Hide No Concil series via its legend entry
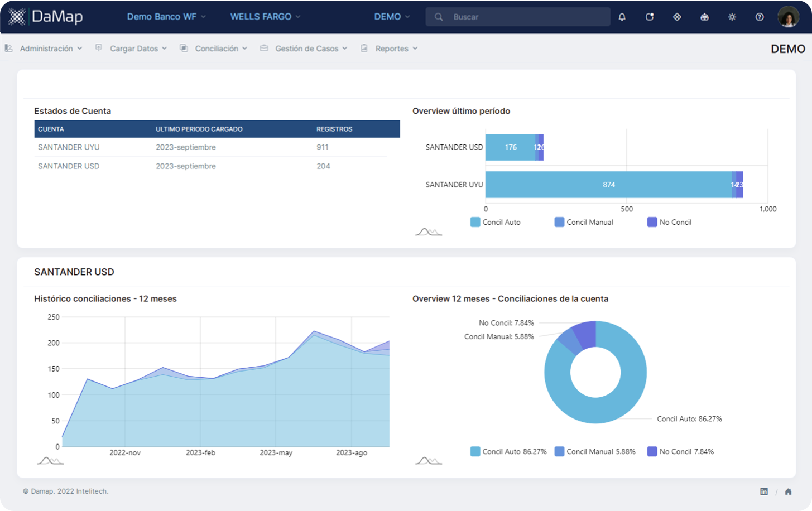 pyautogui.click(x=669, y=221)
